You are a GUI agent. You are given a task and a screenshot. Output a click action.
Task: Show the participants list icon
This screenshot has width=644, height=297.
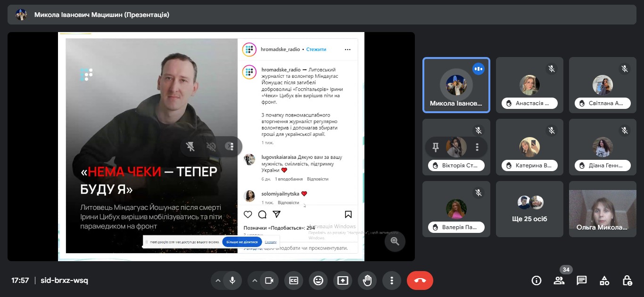[x=559, y=280]
